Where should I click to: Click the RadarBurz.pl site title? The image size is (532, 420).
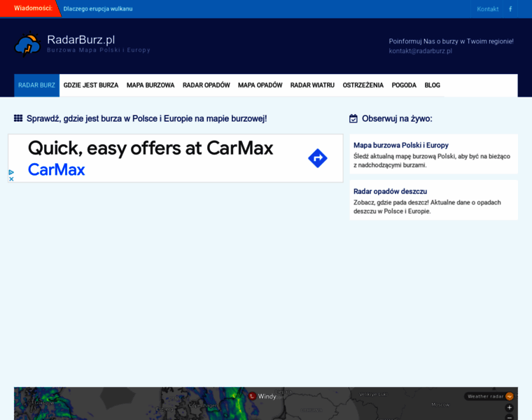tap(81, 40)
